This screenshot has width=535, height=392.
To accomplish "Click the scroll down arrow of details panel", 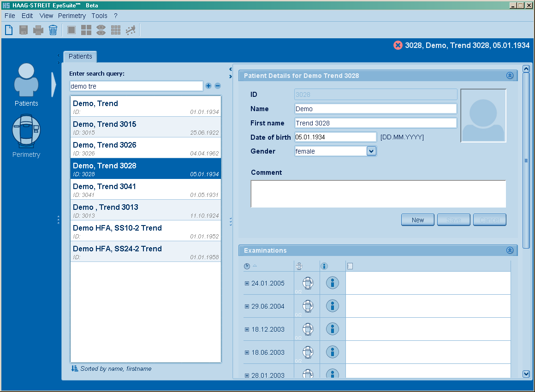I will pos(526,374).
